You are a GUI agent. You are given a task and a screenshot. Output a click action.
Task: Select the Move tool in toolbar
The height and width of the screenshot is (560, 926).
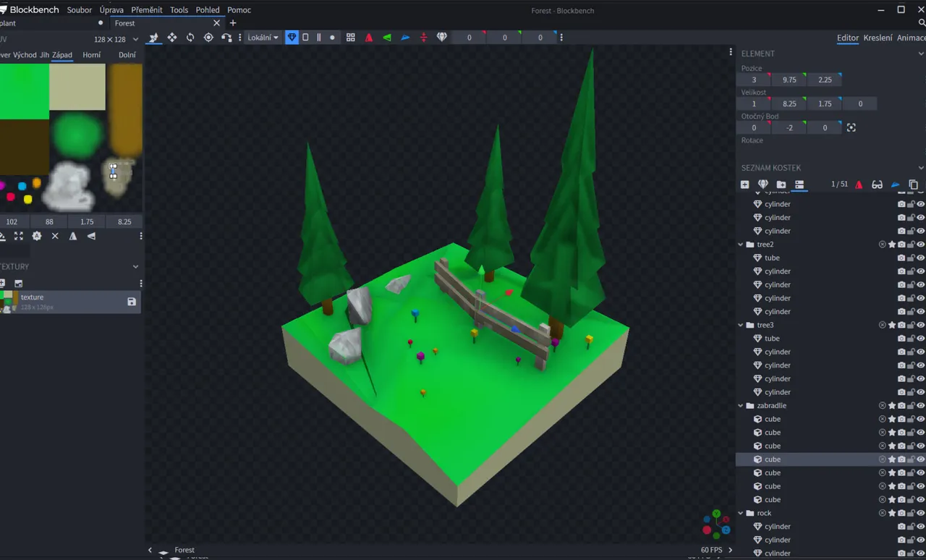153,38
